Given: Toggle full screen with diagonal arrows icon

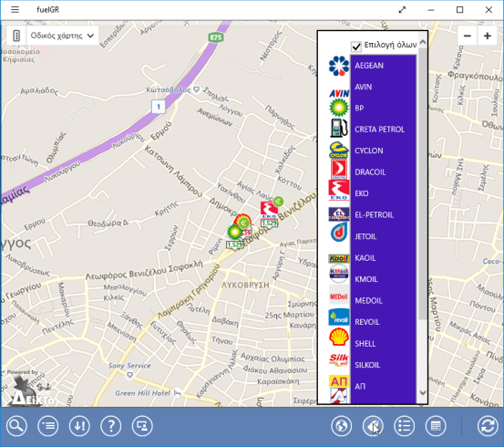Looking at the screenshot, I should pyautogui.click(x=402, y=10).
